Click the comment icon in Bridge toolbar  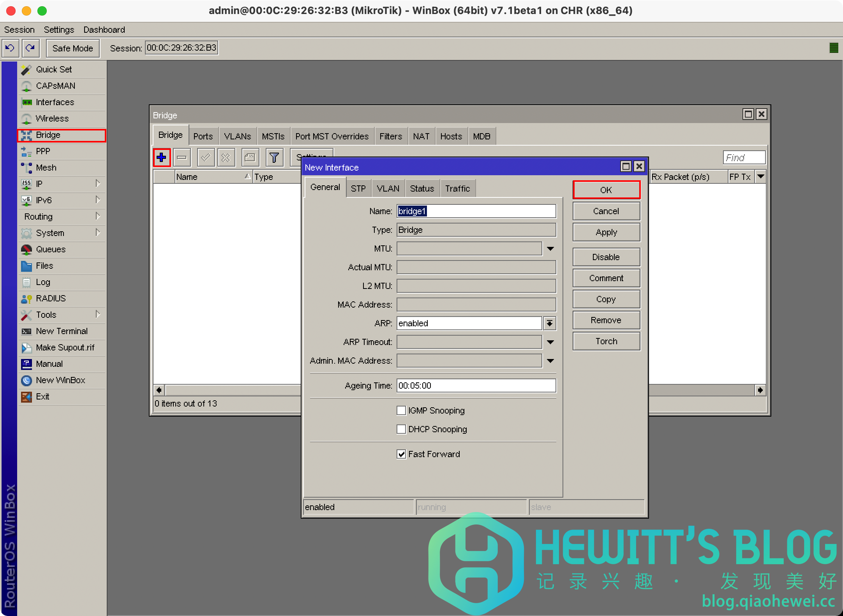(250, 157)
